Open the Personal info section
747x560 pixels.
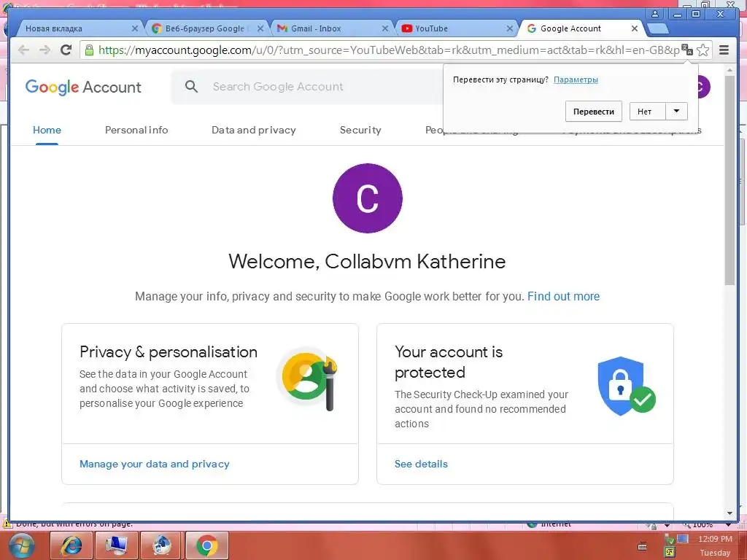(136, 130)
